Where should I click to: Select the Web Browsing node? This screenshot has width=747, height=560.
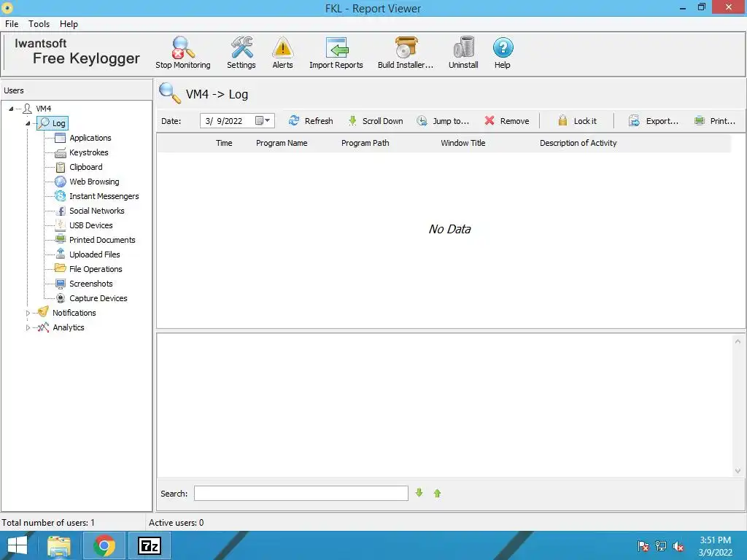(x=94, y=182)
